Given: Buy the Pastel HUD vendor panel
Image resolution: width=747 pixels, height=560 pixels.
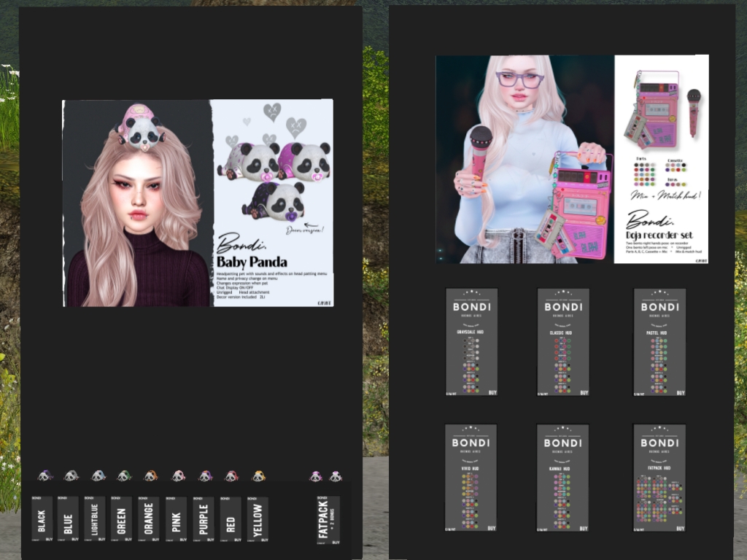Looking at the screenshot, I should coord(659,341).
